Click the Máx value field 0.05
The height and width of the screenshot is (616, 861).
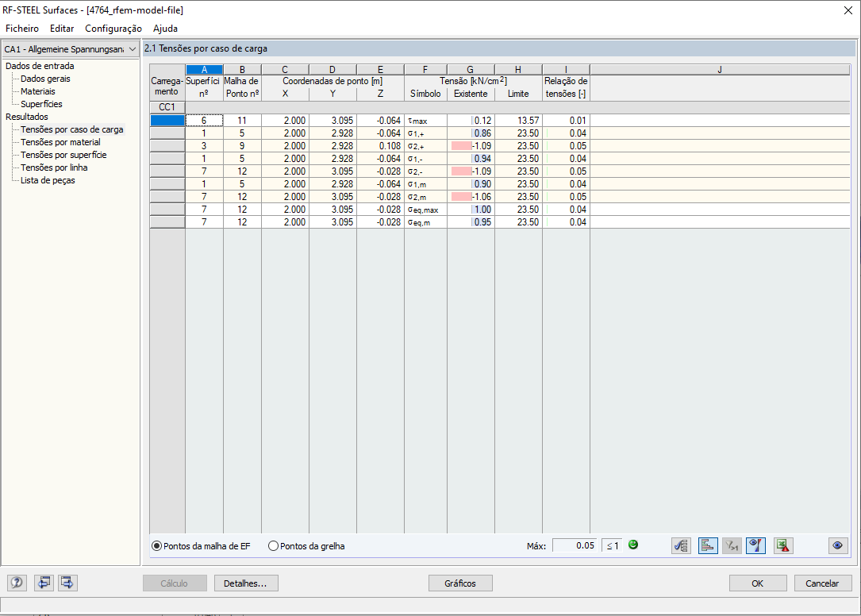click(x=575, y=545)
